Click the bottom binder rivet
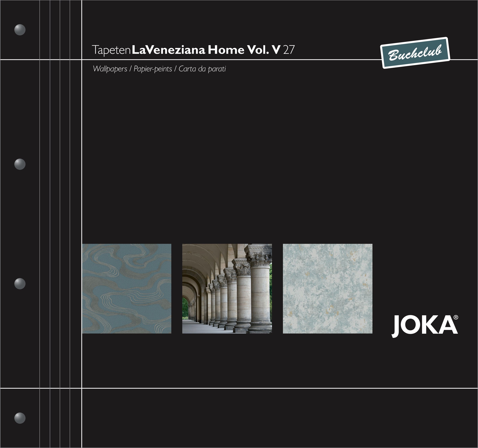 [20, 418]
